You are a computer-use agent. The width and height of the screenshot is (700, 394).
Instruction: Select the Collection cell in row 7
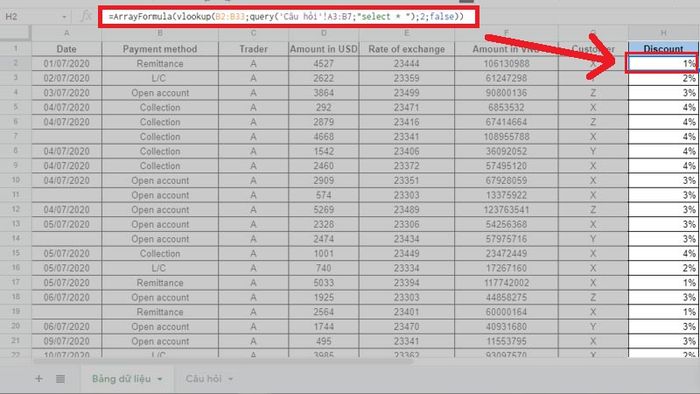pos(160,137)
